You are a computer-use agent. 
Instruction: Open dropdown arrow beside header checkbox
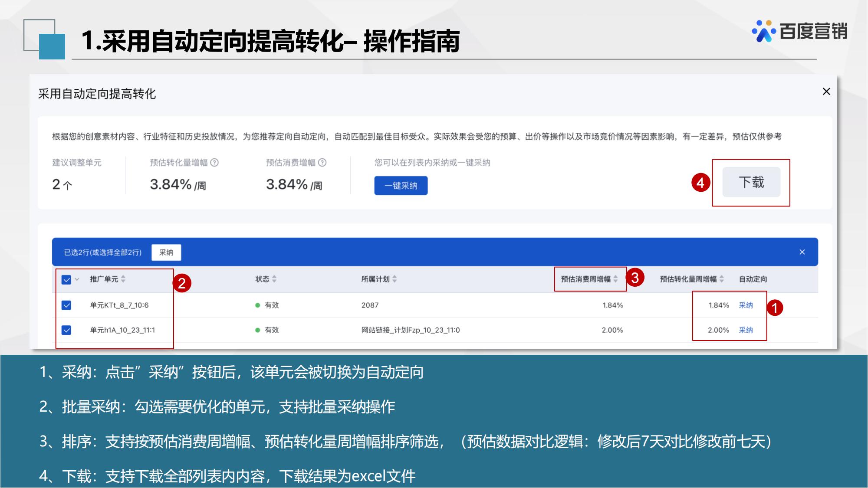(x=77, y=279)
